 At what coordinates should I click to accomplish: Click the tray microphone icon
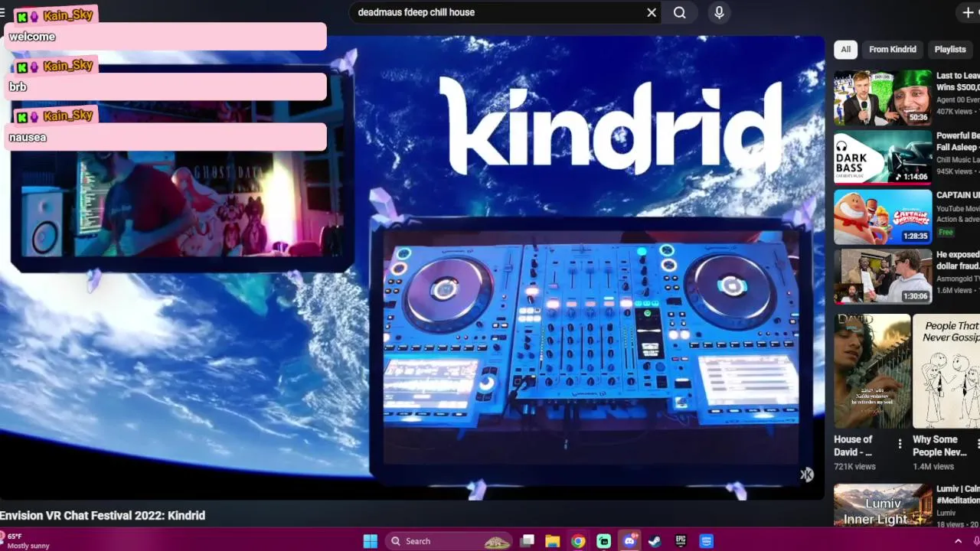976,541
